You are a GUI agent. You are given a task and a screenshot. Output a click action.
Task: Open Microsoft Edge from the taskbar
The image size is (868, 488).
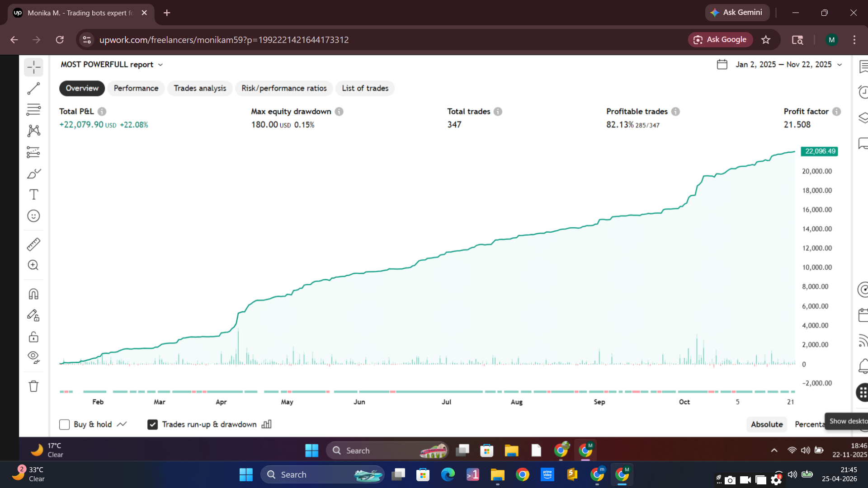click(x=448, y=474)
